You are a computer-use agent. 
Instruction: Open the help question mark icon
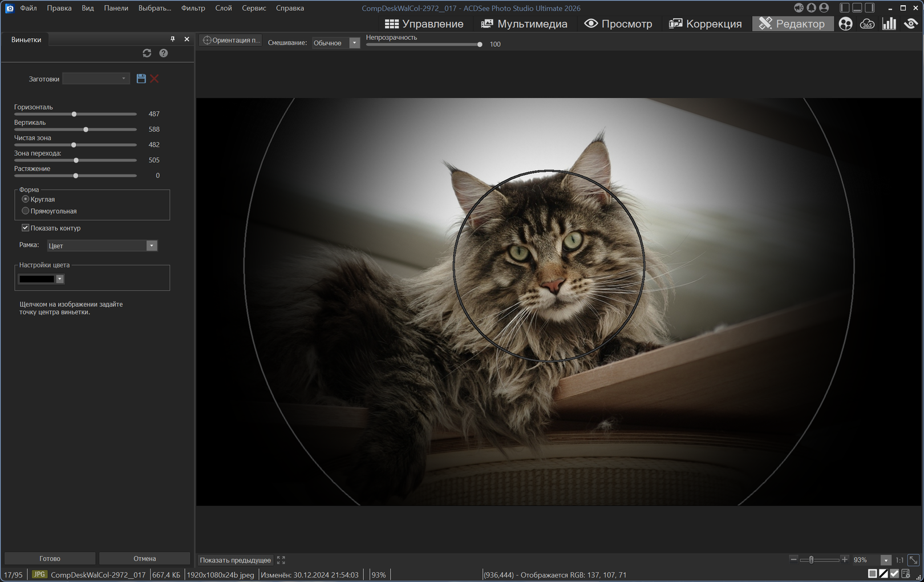(x=164, y=53)
